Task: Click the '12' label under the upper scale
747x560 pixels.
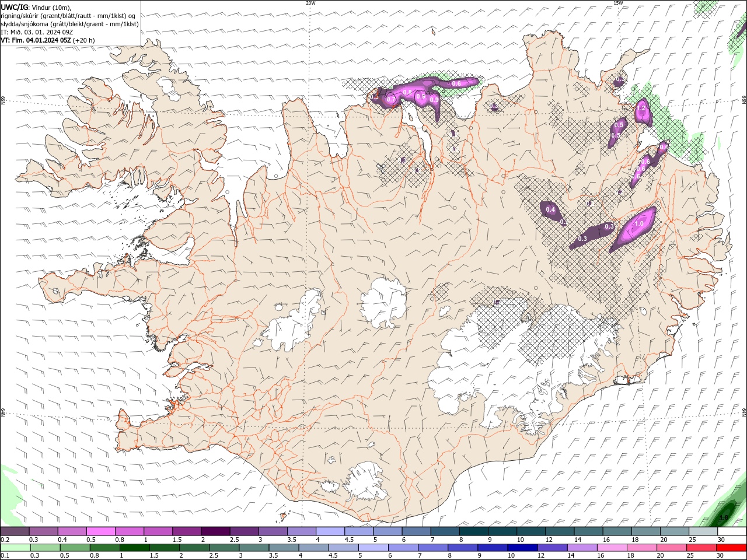Action: (550, 540)
